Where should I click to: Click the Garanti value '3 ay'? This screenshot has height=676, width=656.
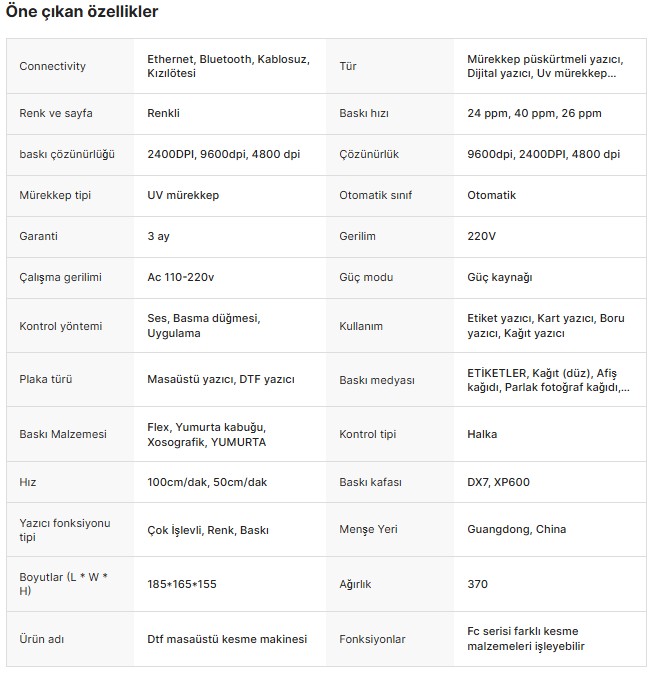(x=158, y=236)
